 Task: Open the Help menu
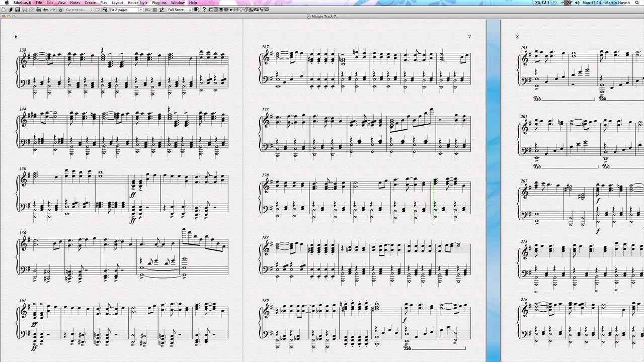click(x=193, y=3)
